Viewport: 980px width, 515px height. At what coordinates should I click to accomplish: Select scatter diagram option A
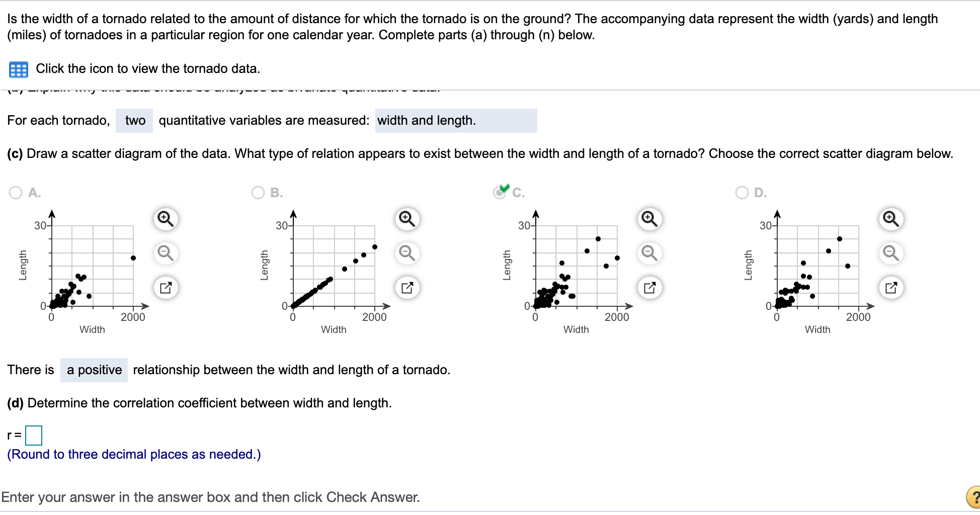pos(15,193)
